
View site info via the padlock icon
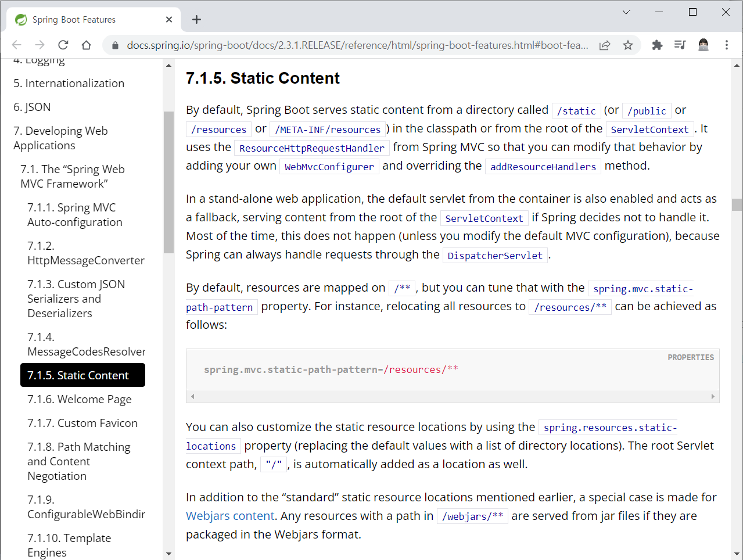[115, 45]
